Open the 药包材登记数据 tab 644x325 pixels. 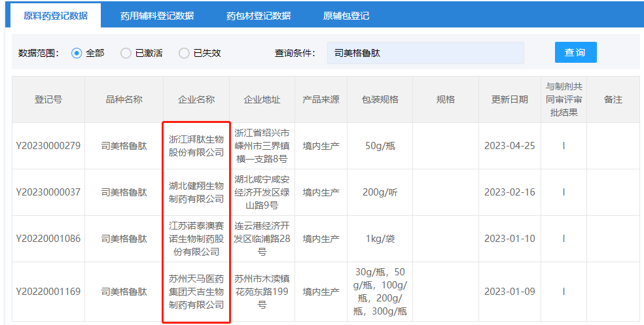click(259, 16)
